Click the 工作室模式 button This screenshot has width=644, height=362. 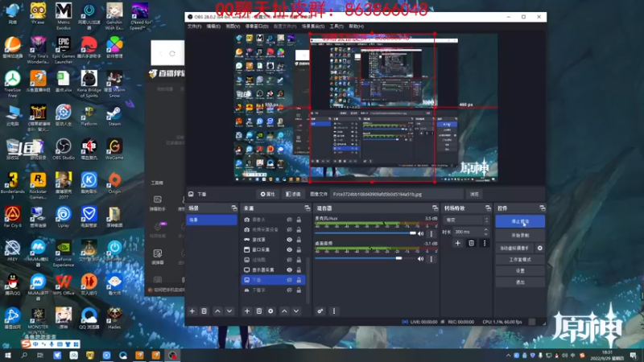click(x=520, y=259)
